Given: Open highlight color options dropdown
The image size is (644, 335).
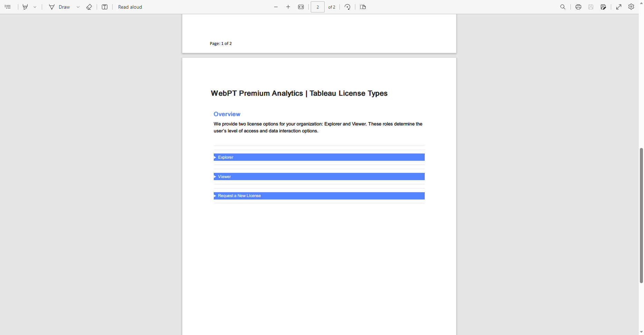Looking at the screenshot, I should click(x=35, y=7).
